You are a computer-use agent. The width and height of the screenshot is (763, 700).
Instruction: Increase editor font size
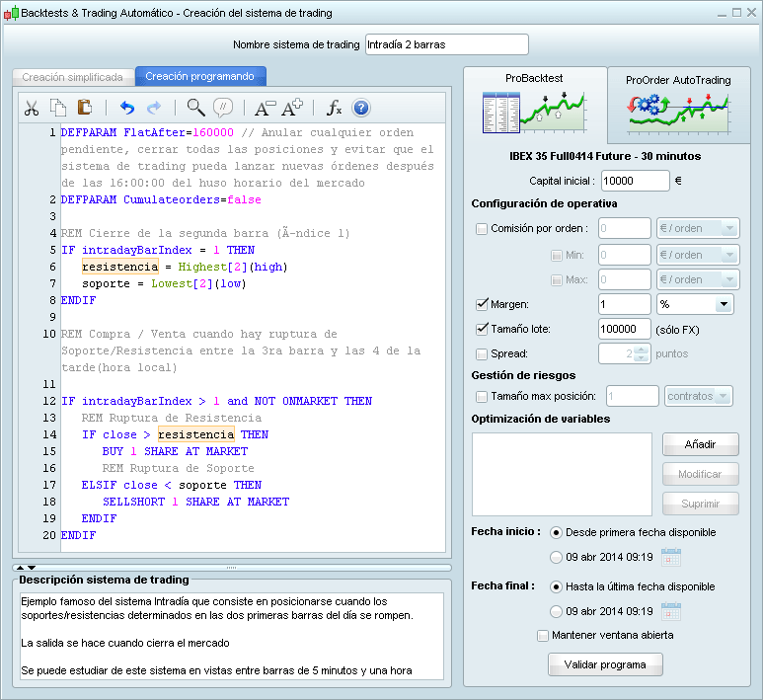pos(292,109)
